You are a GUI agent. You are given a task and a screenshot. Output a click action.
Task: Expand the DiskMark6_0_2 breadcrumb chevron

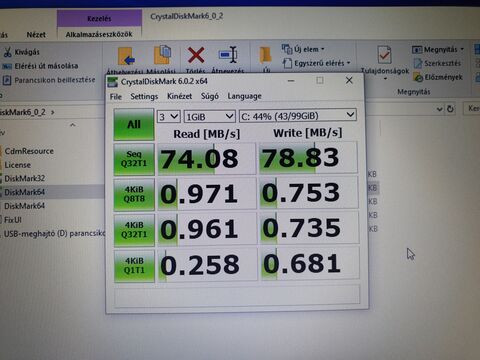(53, 112)
